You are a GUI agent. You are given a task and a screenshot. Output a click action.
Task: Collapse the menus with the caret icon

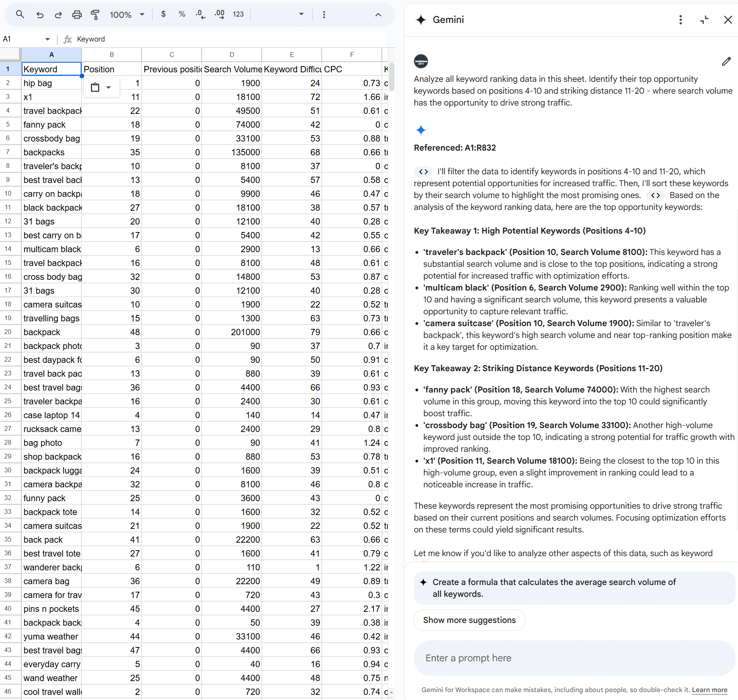click(378, 15)
